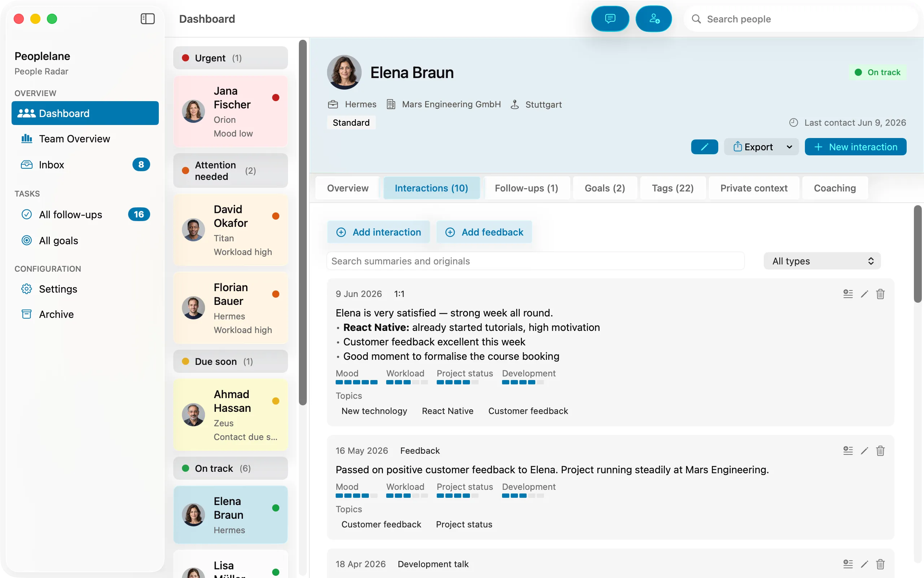The height and width of the screenshot is (578, 924).
Task: Delete the 18 Apr 2026 development talk
Action: [880, 564]
